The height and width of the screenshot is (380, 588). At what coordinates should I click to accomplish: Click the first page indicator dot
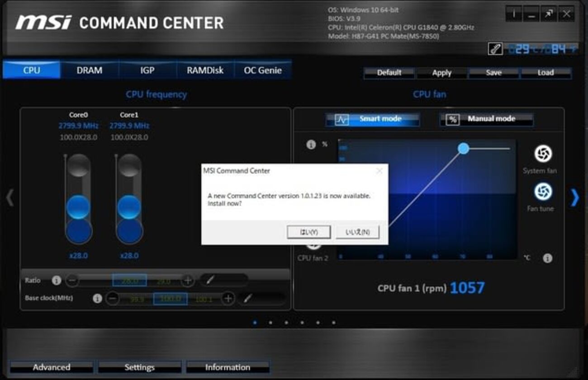255,323
